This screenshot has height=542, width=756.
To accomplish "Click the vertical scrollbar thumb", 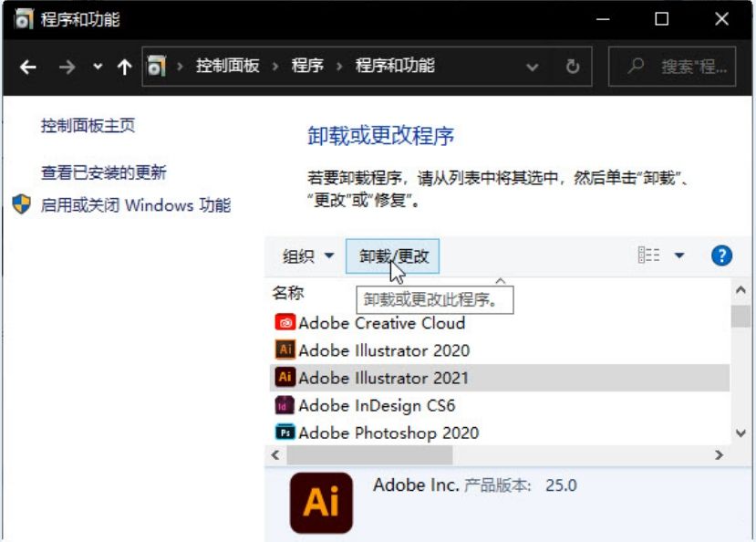I will coord(740,317).
